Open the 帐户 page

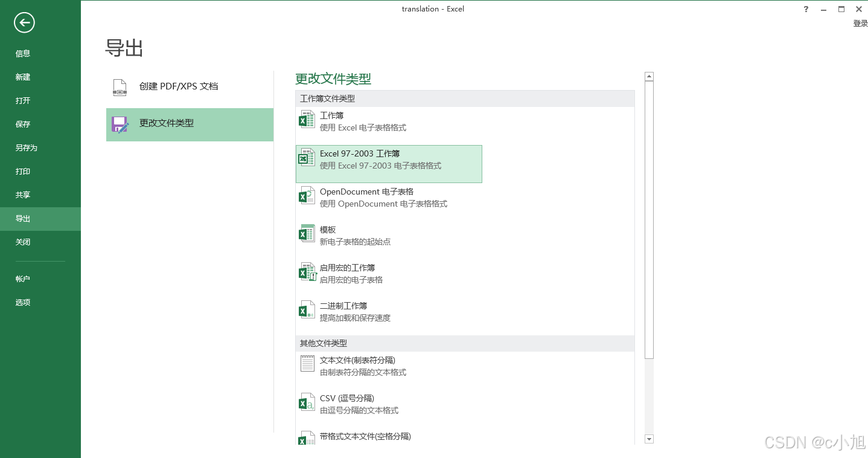pos(40,279)
